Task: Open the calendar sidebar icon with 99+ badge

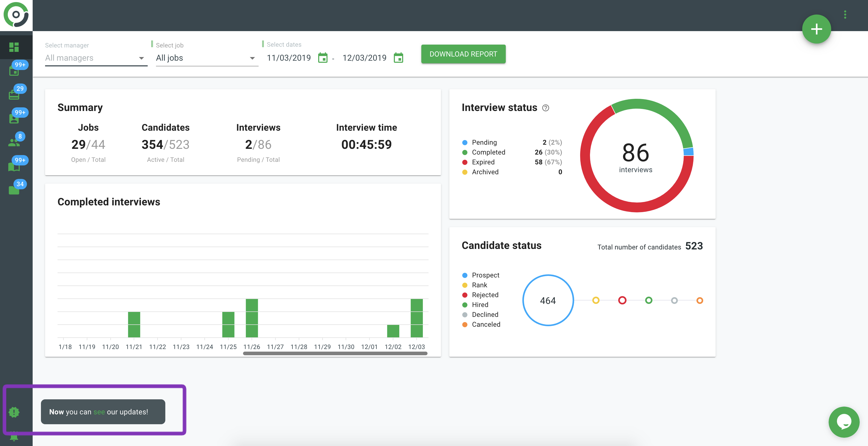Action: coord(14,71)
